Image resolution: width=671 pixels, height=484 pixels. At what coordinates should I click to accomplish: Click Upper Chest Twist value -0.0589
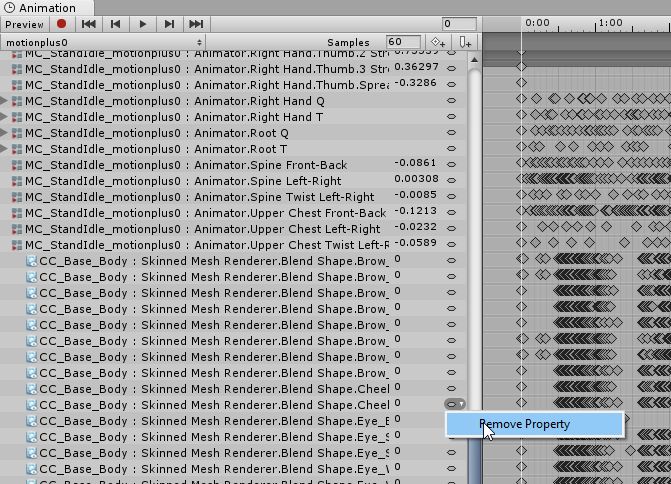coord(415,243)
